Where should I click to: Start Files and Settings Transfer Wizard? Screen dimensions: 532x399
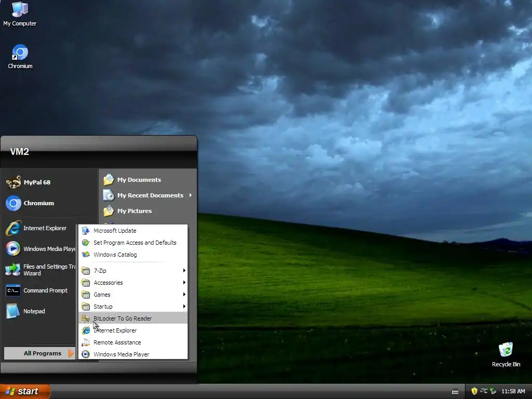[41, 270]
